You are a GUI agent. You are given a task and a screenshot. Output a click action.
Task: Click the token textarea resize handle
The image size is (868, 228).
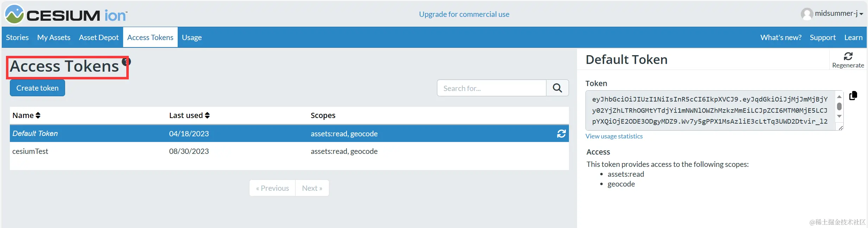point(840,128)
